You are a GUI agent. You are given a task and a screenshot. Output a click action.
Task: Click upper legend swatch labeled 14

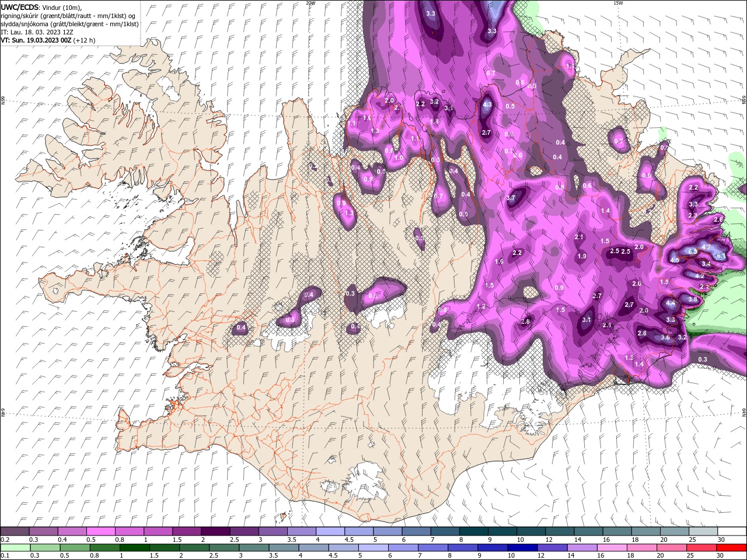point(588,532)
